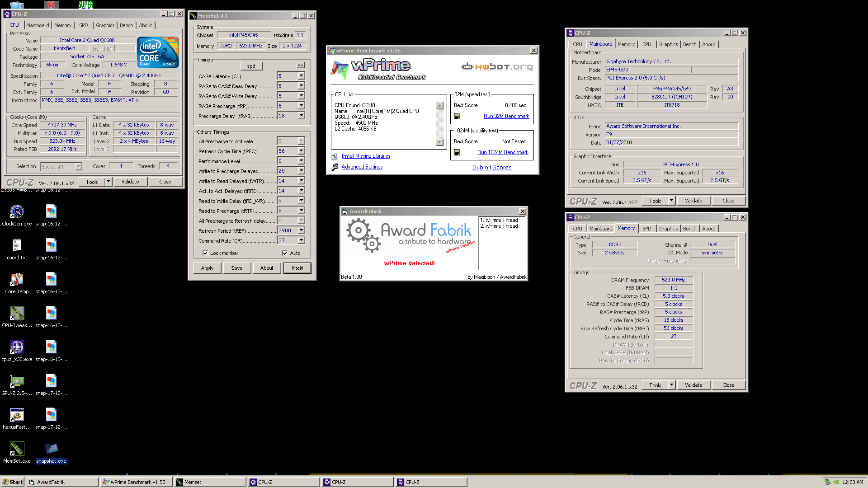Expand the CAS# Latency dropdown
The image size is (868, 488).
(301, 76)
